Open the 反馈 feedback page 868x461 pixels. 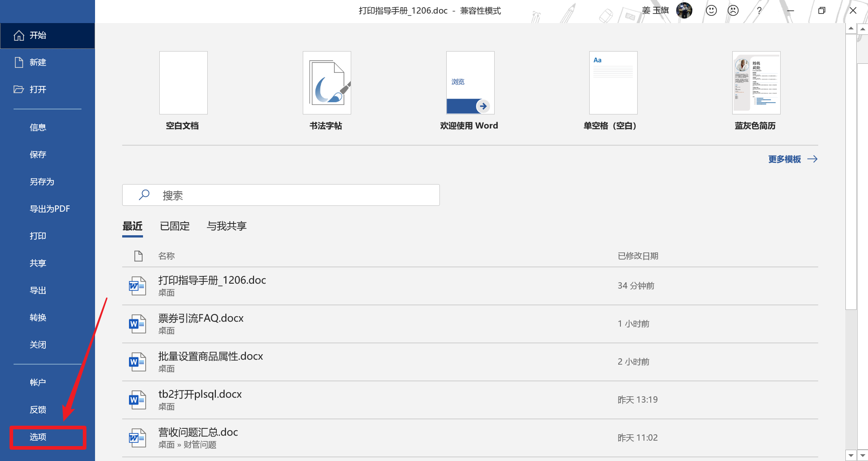48,410
